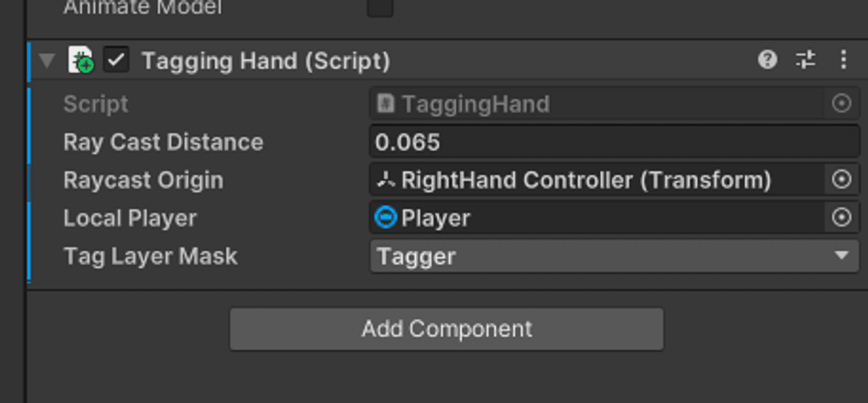Click the Tagging Hand script icon
The width and height of the screenshot is (868, 403).
point(80,60)
